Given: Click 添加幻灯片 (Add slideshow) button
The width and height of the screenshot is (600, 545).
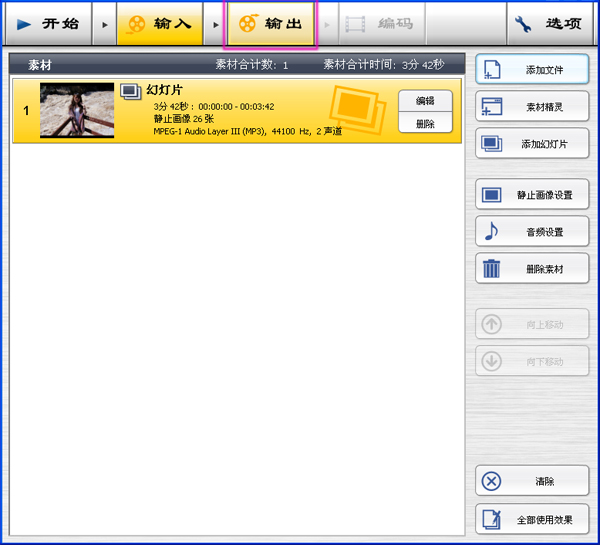Looking at the screenshot, I should pos(532,144).
